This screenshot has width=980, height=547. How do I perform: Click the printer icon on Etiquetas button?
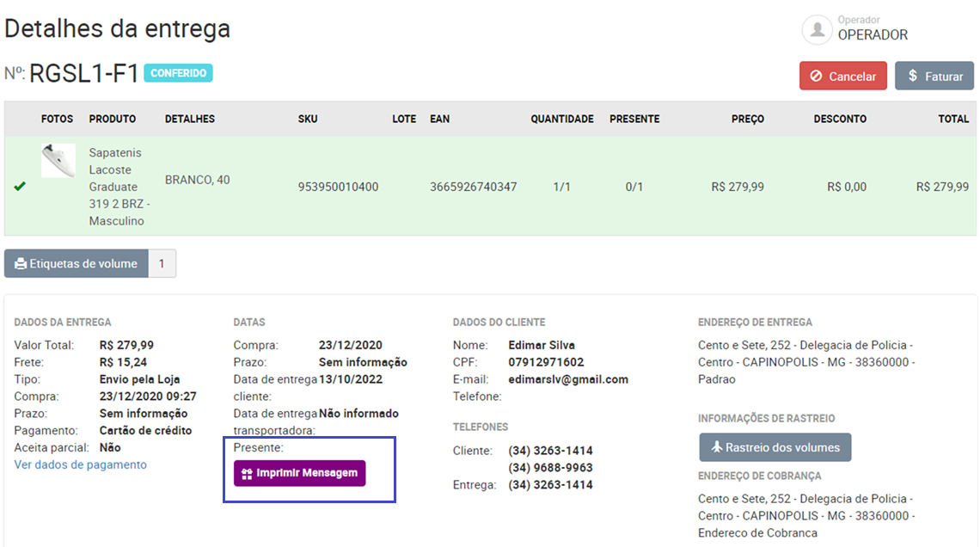point(21,264)
